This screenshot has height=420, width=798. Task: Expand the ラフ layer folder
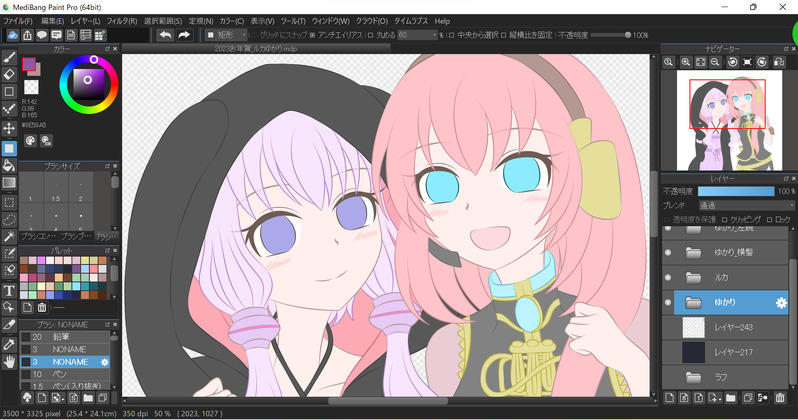pos(693,377)
